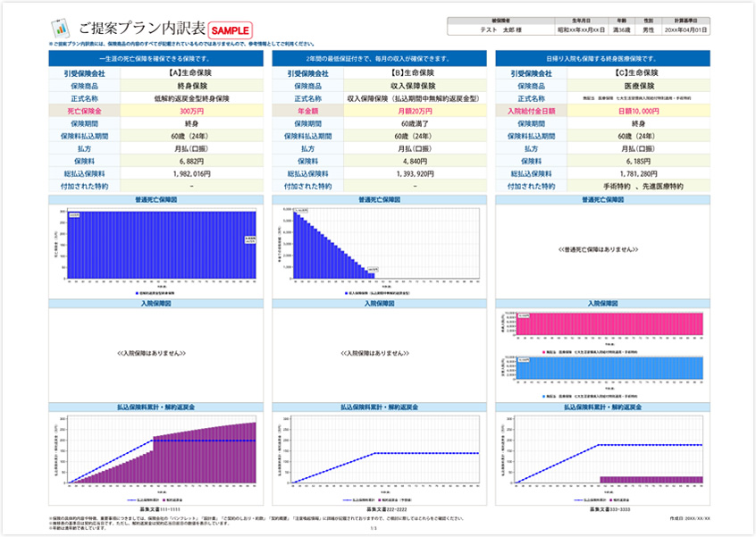Click the 募集文書111-1111 document number
The width and height of the screenshot is (756, 537).
[x=155, y=508]
